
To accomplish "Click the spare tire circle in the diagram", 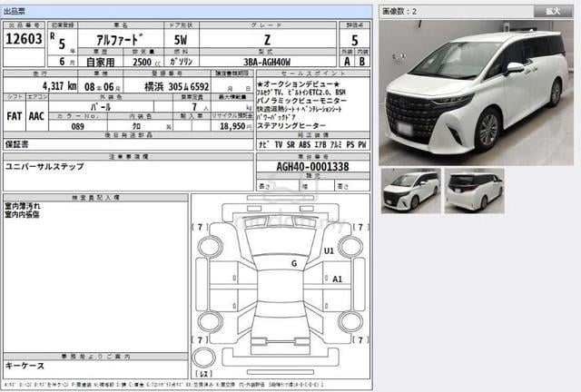I will click(203, 358).
